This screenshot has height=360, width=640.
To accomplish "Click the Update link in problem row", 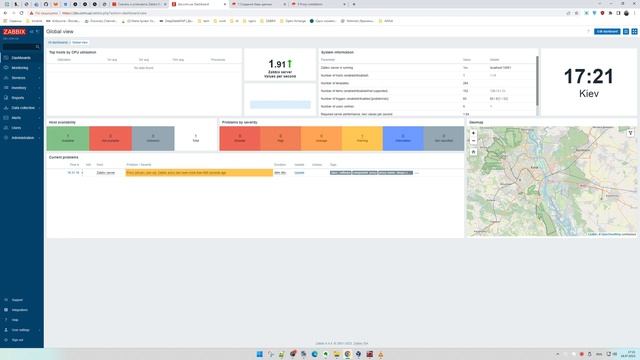I will pos(299,173).
